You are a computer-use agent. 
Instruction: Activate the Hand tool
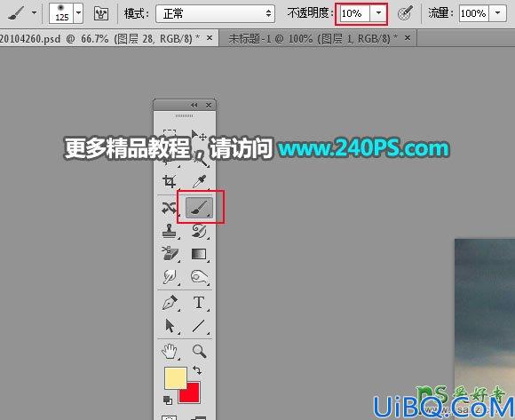170,351
